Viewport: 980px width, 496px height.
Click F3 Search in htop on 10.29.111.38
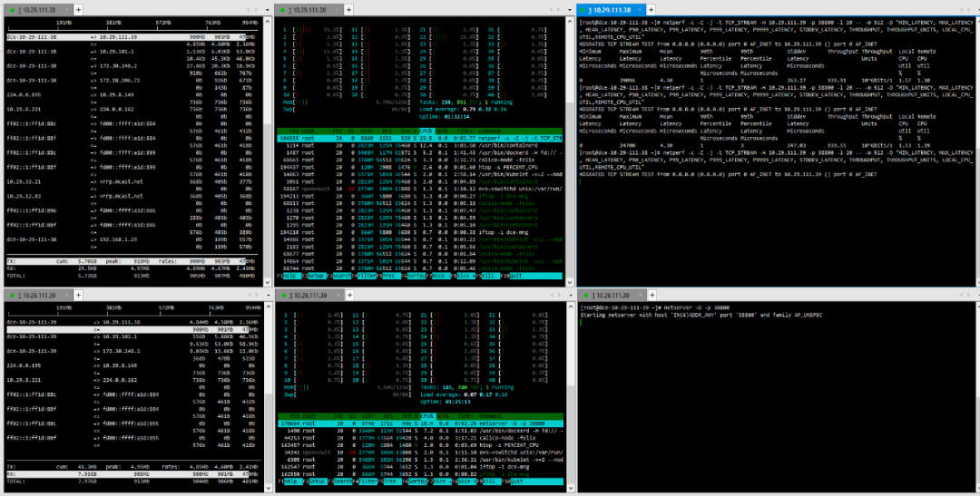click(337, 276)
